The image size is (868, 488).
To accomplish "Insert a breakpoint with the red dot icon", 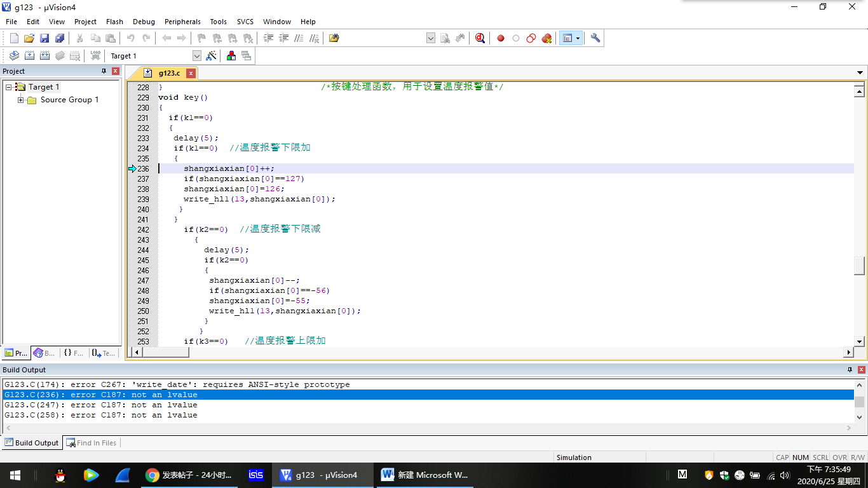I will (x=501, y=38).
